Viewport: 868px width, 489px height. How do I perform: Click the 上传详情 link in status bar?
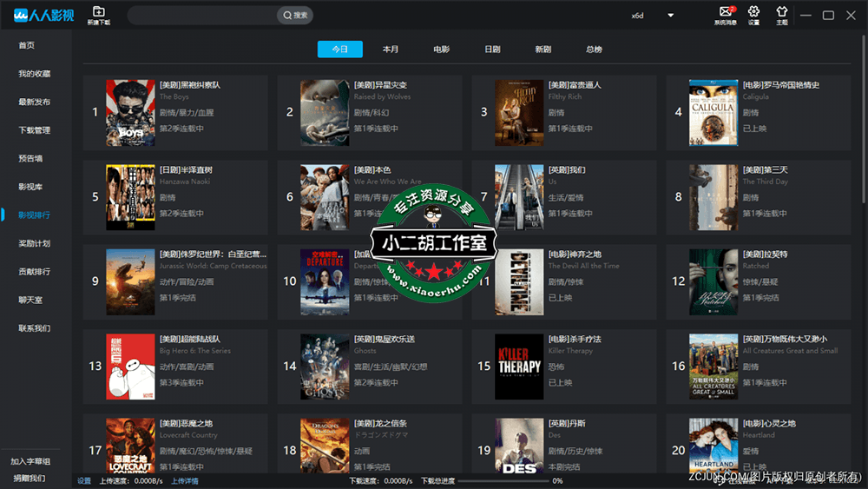point(184,480)
